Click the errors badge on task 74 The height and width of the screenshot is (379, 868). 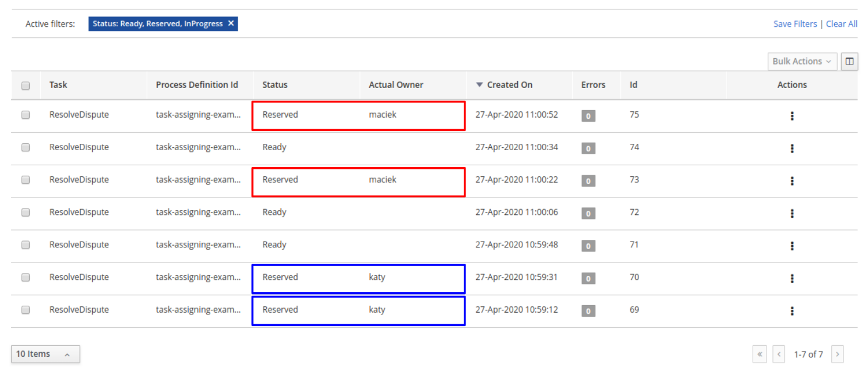[588, 148]
